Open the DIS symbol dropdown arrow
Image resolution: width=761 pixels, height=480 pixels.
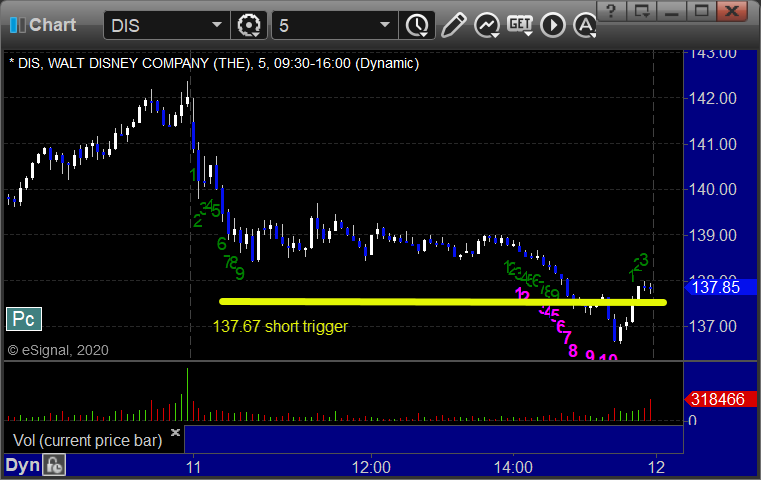coord(216,25)
